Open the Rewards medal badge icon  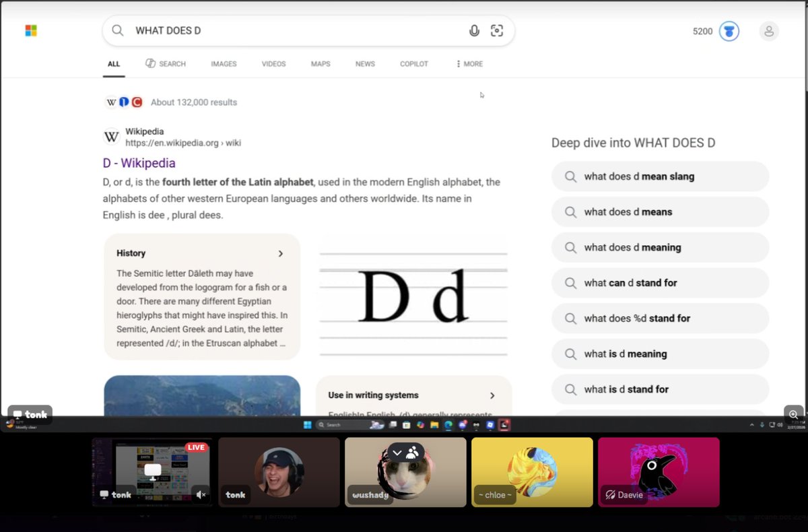click(x=729, y=31)
